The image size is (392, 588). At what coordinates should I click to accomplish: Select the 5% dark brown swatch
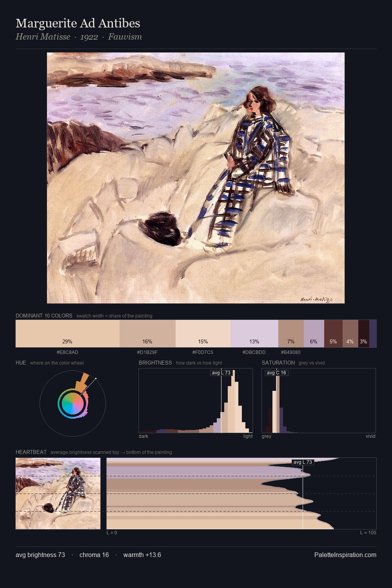[333, 334]
